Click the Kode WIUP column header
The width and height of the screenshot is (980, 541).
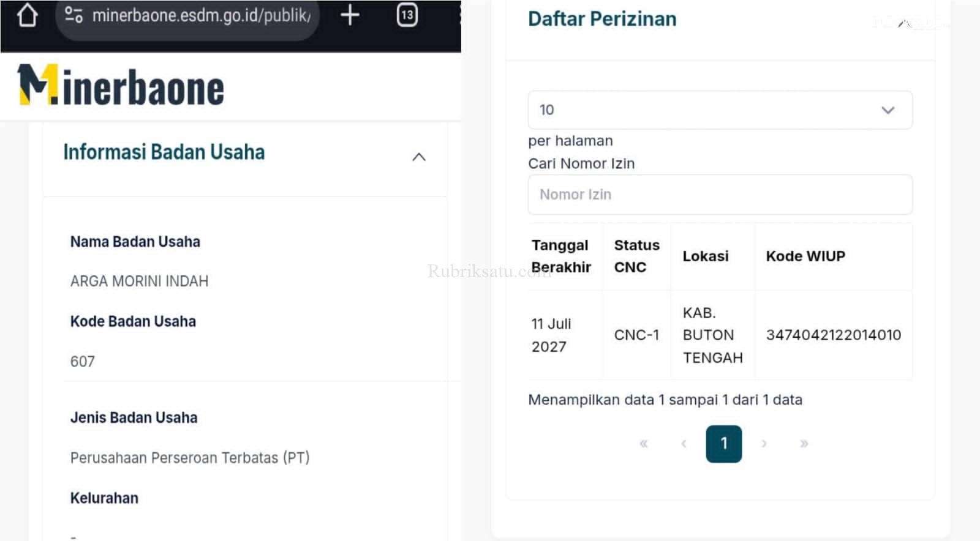tap(805, 256)
